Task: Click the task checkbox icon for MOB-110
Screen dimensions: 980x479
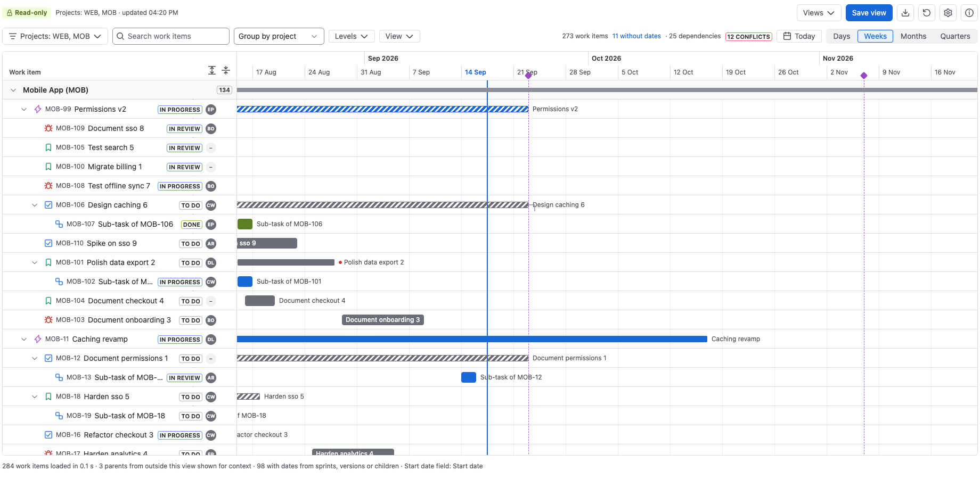Action: [x=48, y=243]
